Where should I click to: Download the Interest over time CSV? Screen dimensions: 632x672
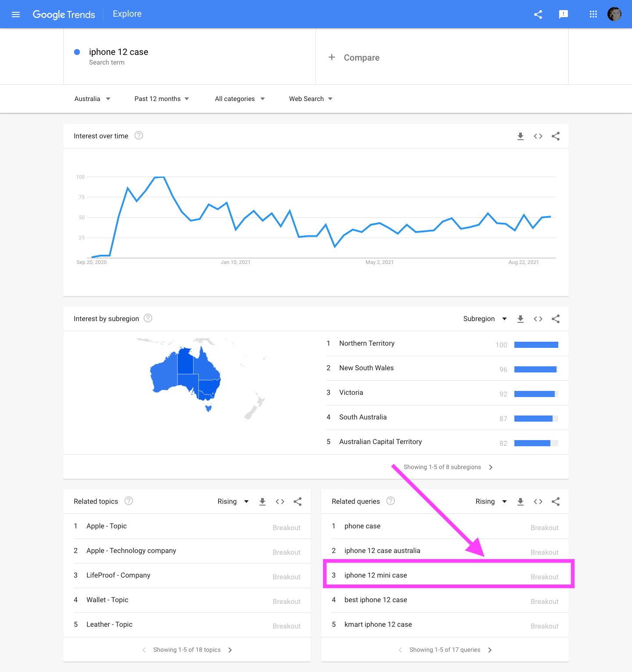521,136
